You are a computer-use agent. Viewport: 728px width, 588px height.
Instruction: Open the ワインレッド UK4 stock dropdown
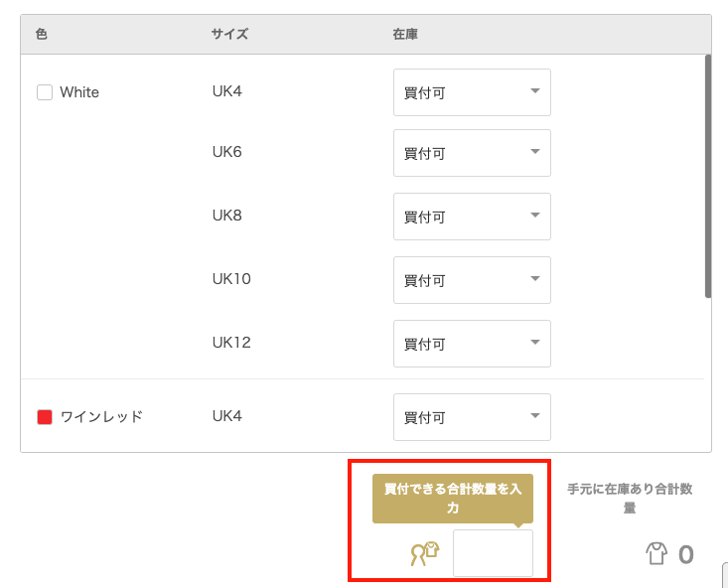pos(472,417)
